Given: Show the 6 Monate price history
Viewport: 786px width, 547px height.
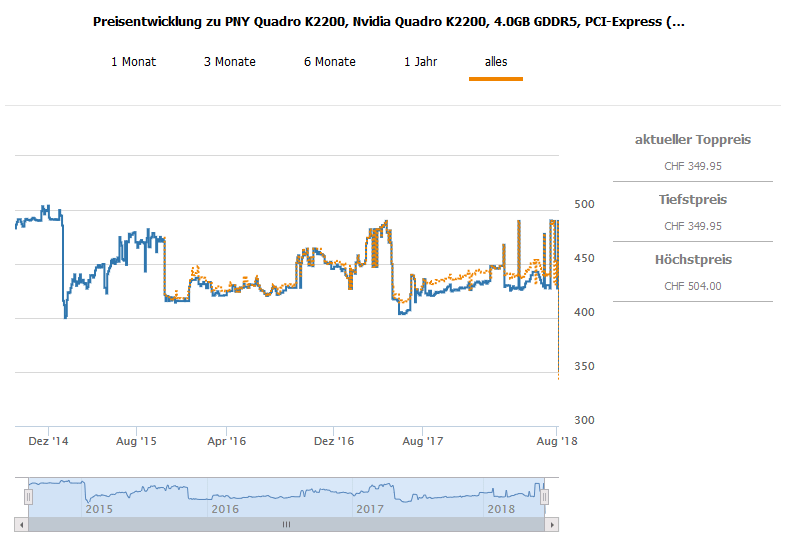Looking at the screenshot, I should (x=330, y=62).
